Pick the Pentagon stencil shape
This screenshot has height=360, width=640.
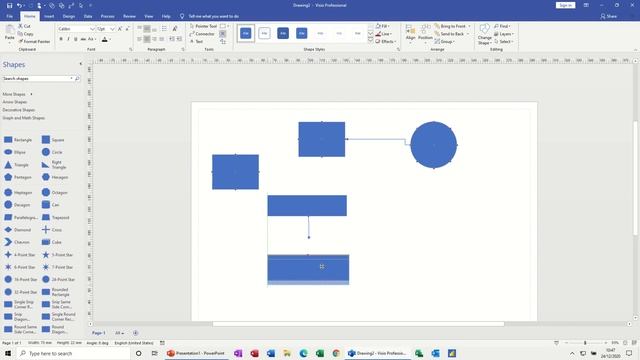(18, 177)
